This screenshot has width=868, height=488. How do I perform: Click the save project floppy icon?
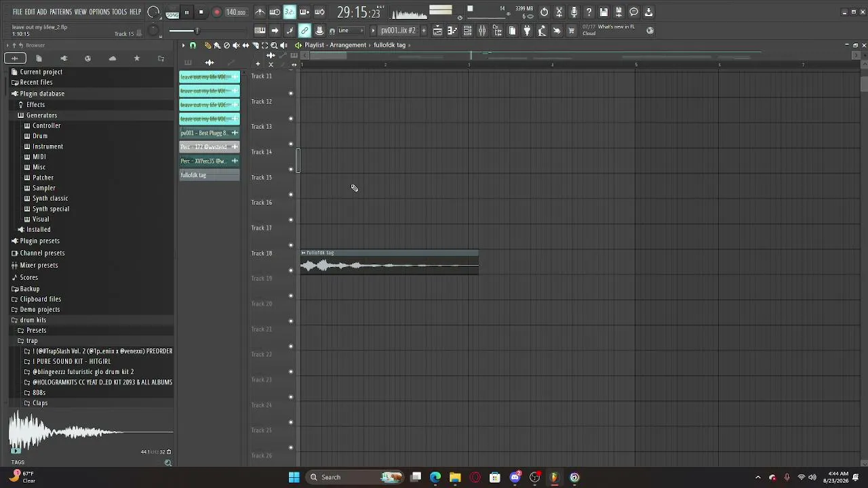(604, 12)
